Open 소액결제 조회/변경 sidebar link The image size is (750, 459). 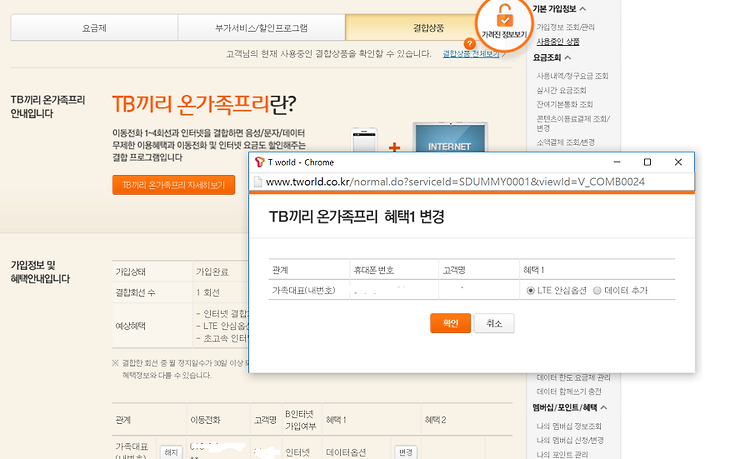click(565, 142)
